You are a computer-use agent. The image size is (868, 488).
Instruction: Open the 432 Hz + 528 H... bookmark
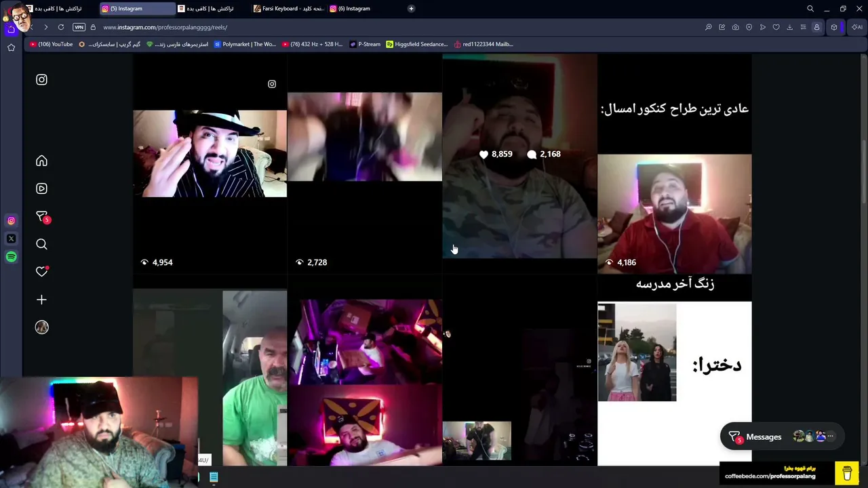pos(312,44)
